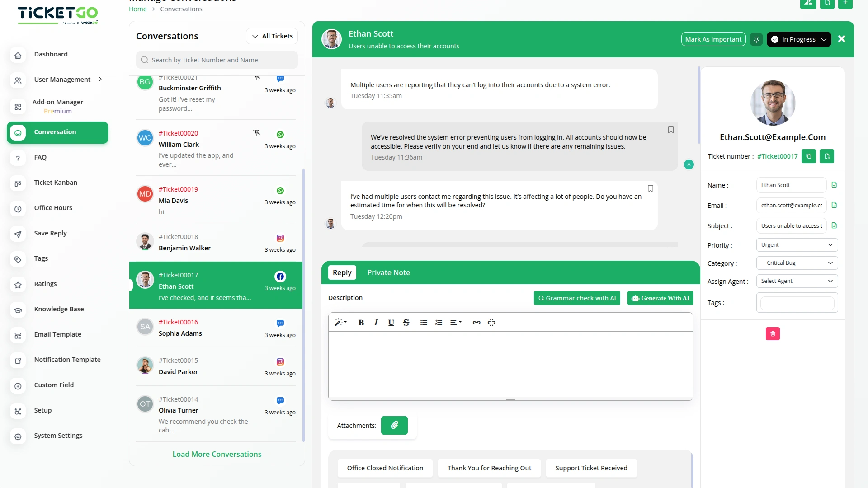Screen dimensions: 868x488
Task: Click the Instagram icon on Benjamin Walker's ticket
Action: point(280,238)
